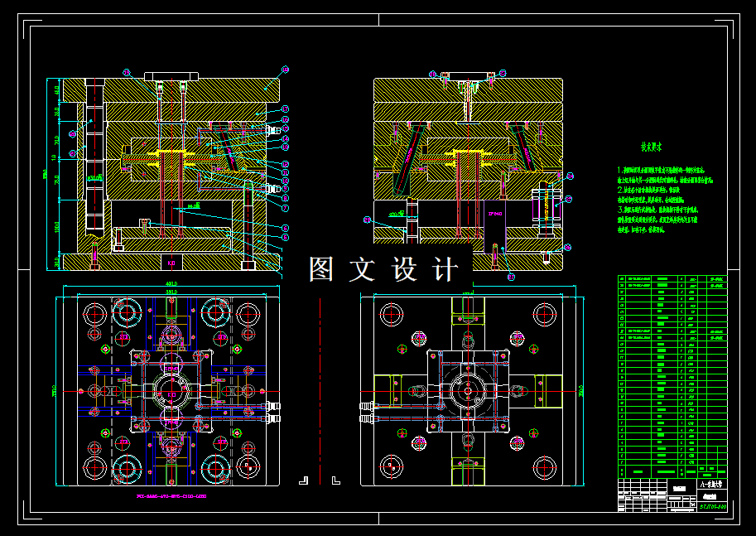Click technical requirement line number 1
This screenshot has height=536, width=756.
click(x=661, y=171)
